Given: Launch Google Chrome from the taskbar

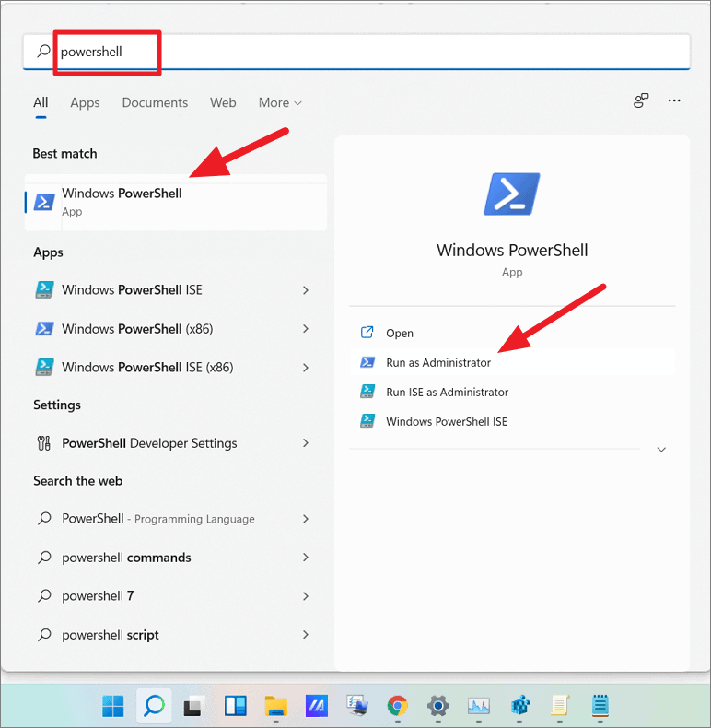Looking at the screenshot, I should [x=398, y=706].
